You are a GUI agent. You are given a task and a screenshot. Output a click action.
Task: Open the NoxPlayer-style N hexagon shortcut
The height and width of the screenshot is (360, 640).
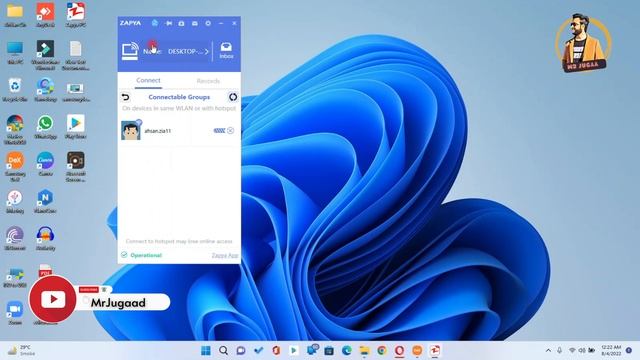pos(45,201)
